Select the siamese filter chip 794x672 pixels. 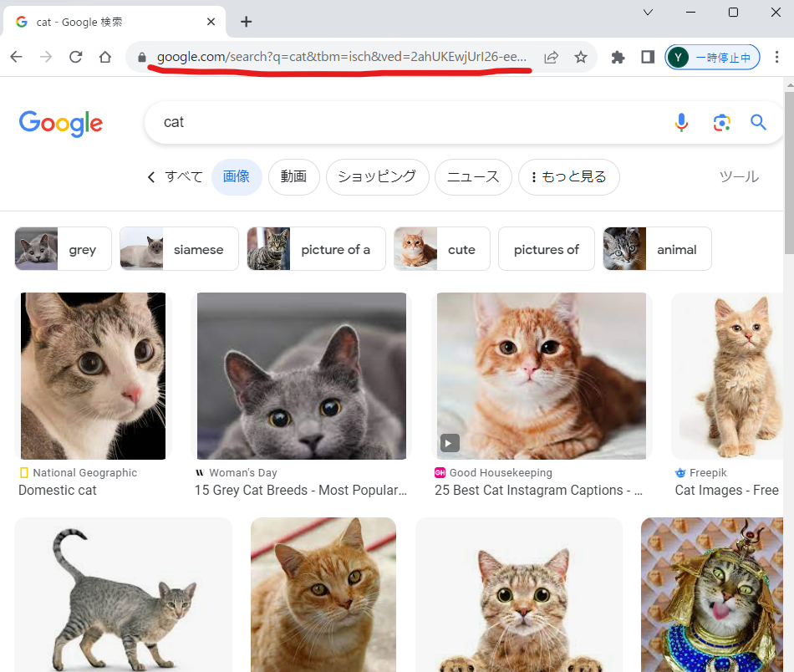[x=179, y=249]
